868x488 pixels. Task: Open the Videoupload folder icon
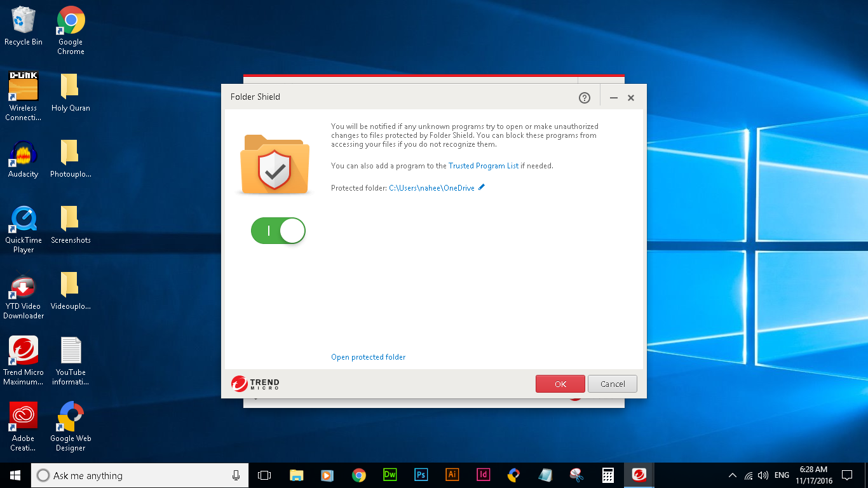(x=71, y=290)
